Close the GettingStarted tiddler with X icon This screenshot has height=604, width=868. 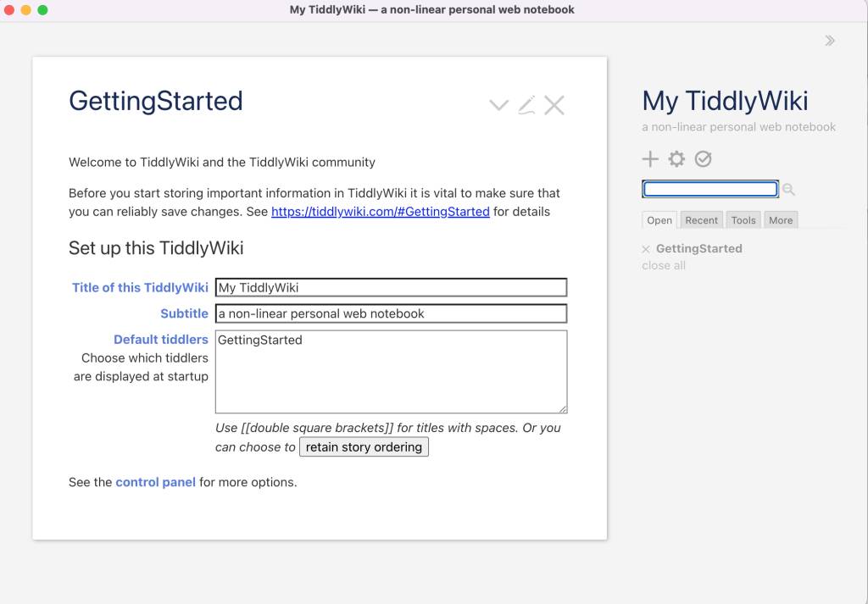(554, 104)
